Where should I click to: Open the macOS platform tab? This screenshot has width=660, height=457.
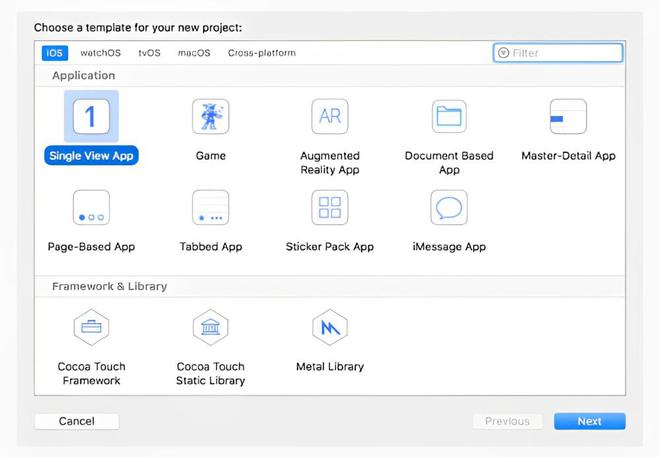(194, 53)
